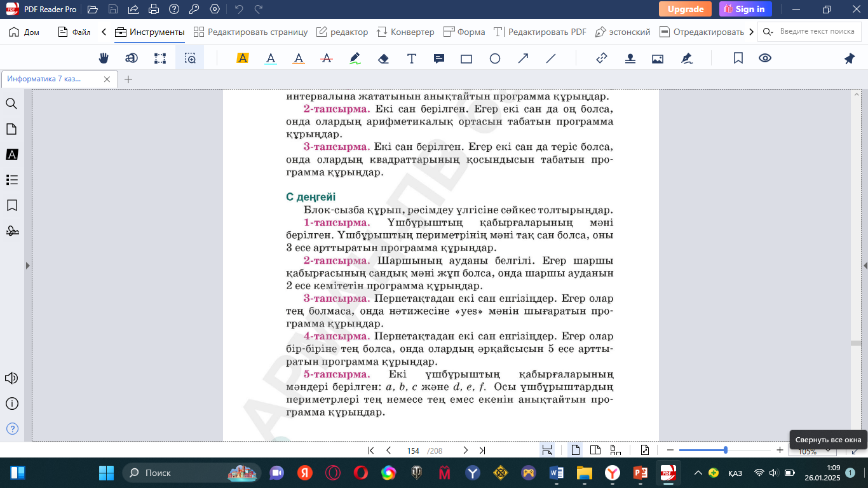Expand more ribbon tabs with right chevron
The height and width of the screenshot is (488, 868).
(x=752, y=32)
